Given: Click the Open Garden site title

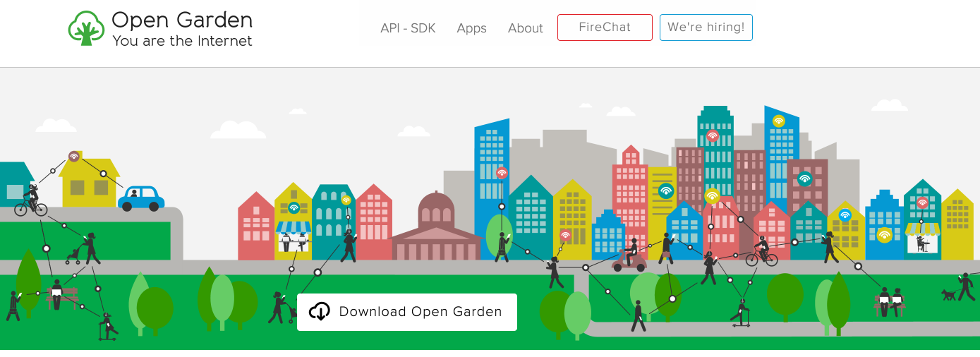Looking at the screenshot, I should click(182, 20).
